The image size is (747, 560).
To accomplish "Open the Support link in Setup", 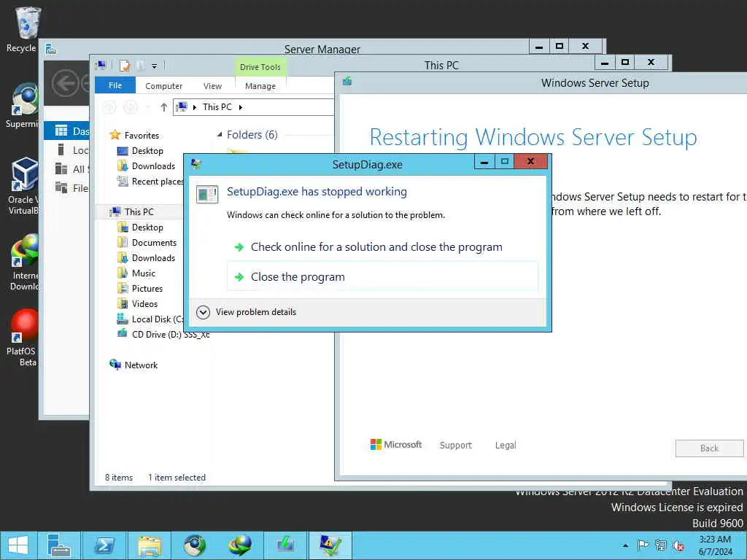I will coord(455,446).
